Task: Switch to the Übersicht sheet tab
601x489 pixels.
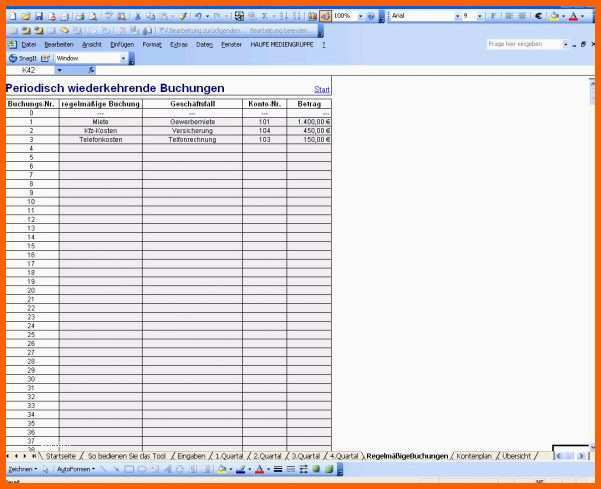Action: [x=516, y=456]
